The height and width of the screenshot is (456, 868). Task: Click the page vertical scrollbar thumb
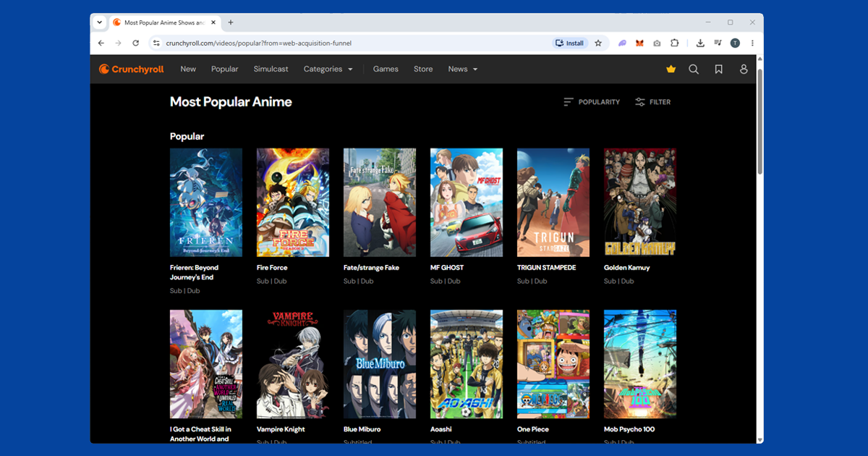[x=759, y=121]
